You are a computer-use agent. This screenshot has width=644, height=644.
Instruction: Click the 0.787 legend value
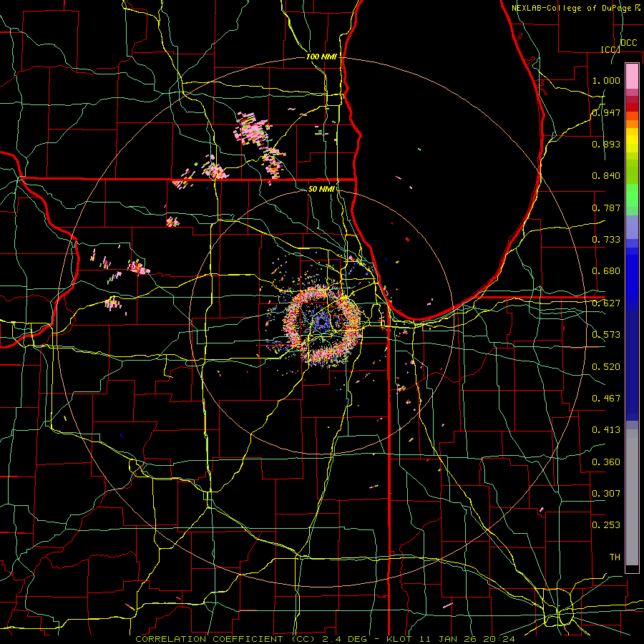(x=606, y=208)
